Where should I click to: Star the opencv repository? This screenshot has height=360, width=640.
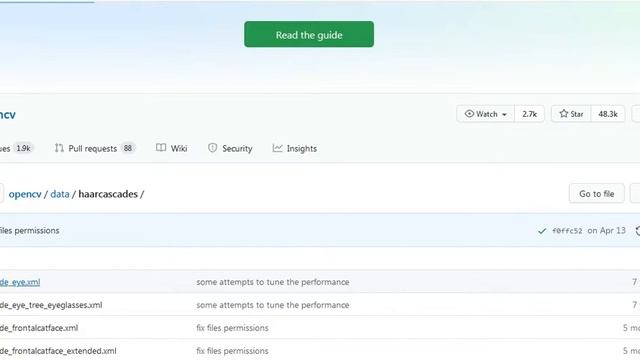coord(571,114)
